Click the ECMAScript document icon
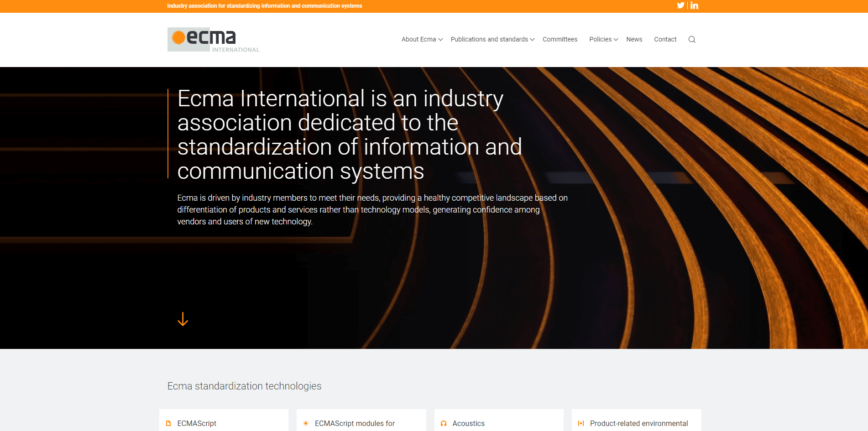Image resolution: width=868 pixels, height=431 pixels. coord(168,423)
